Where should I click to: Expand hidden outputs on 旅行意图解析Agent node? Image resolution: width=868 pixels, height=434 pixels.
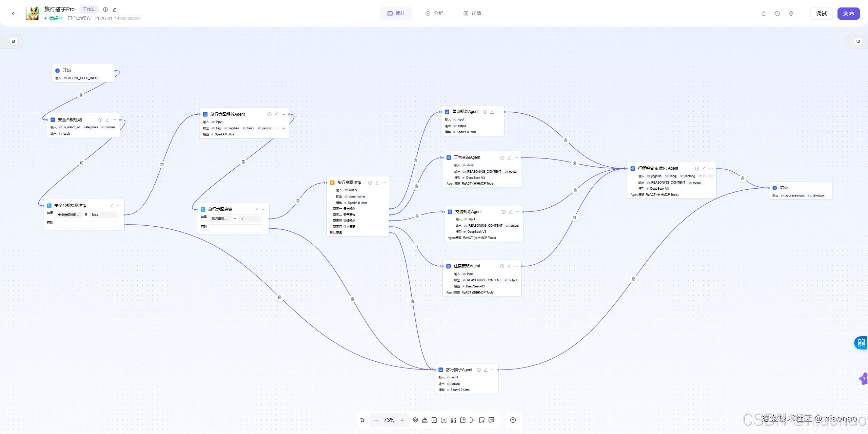(x=283, y=128)
